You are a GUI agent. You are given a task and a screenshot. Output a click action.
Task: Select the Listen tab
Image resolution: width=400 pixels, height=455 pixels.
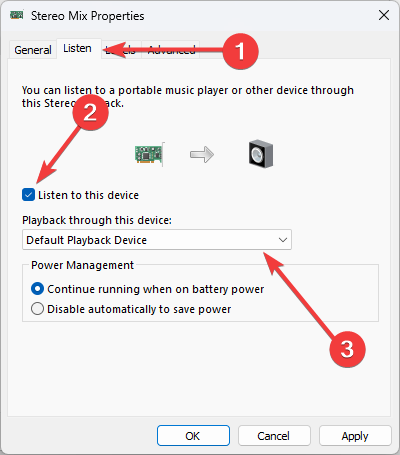(x=78, y=49)
